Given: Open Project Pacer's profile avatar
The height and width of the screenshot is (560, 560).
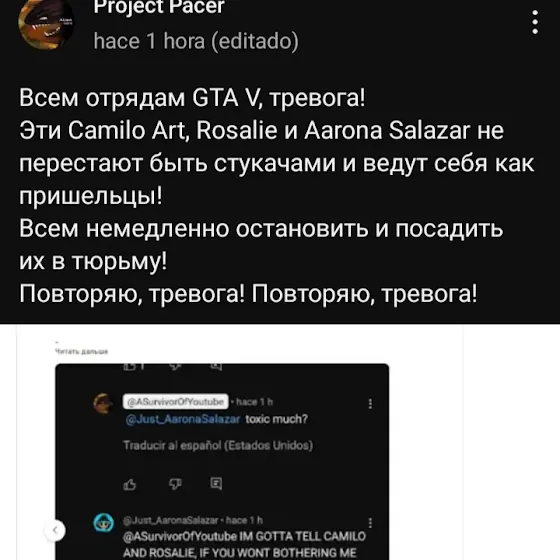Looking at the screenshot, I should coord(45,23).
